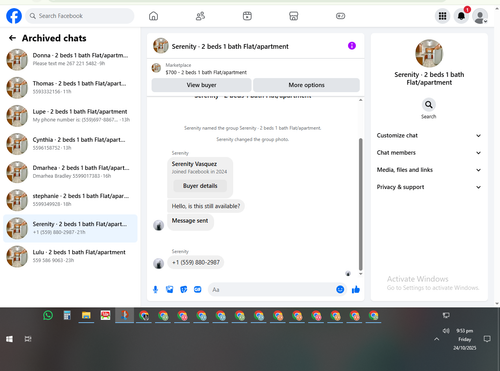Open the Windows notification center
This screenshot has height=371, width=500.
tap(487, 339)
